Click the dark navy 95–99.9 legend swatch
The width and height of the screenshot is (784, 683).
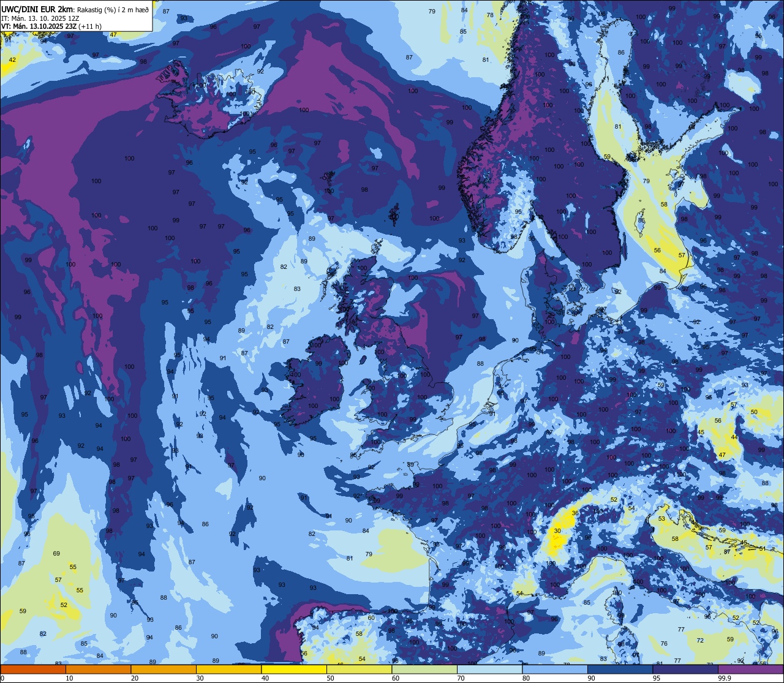click(x=685, y=669)
